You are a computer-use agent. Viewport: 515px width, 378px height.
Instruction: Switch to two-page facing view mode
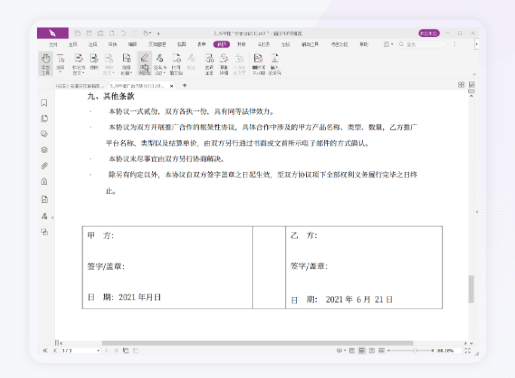tap(372, 351)
